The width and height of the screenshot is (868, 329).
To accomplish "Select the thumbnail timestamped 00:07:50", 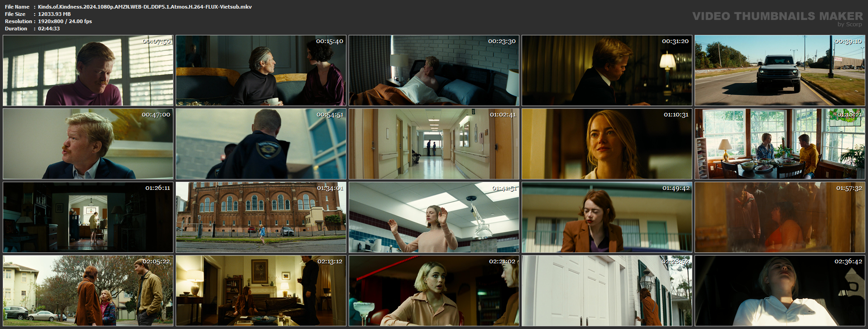I will point(88,70).
